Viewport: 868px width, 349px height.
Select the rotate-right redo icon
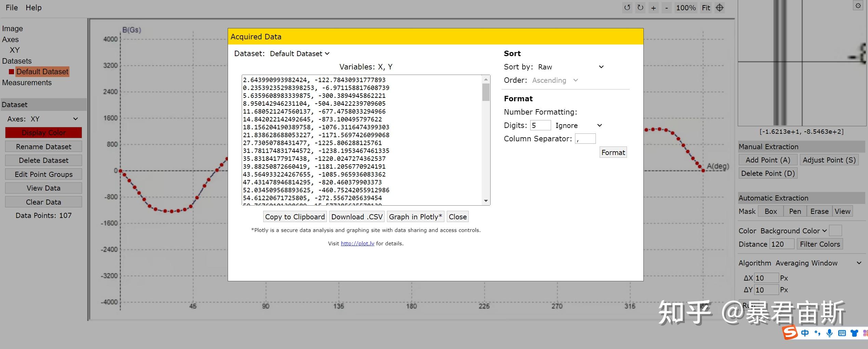[x=640, y=8]
